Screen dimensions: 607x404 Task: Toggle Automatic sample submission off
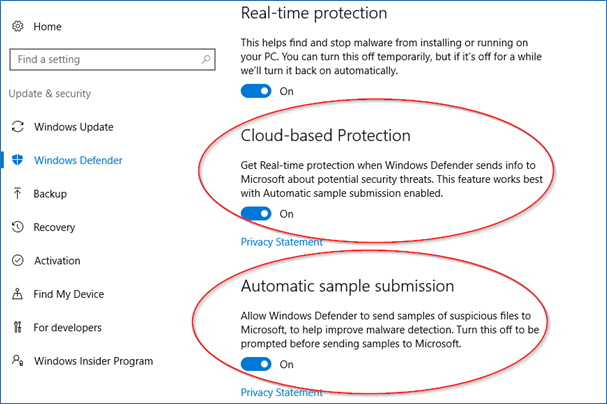(x=256, y=364)
